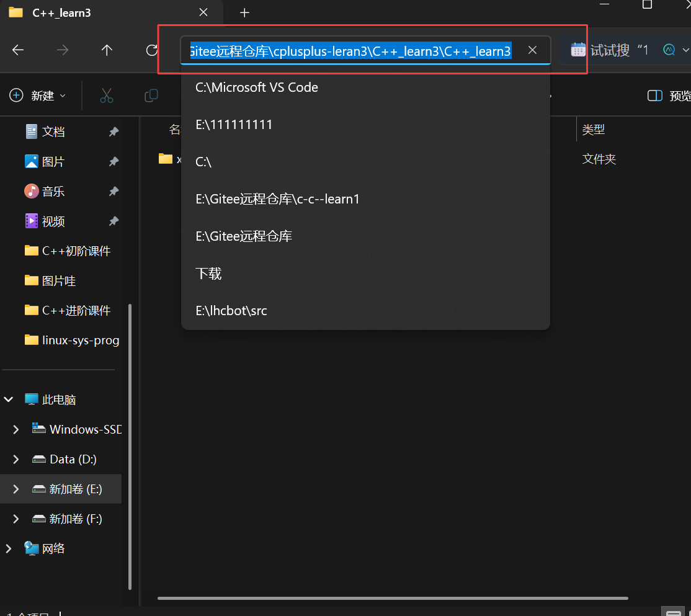Collapse the 此电脑 tree node

tap(8, 400)
